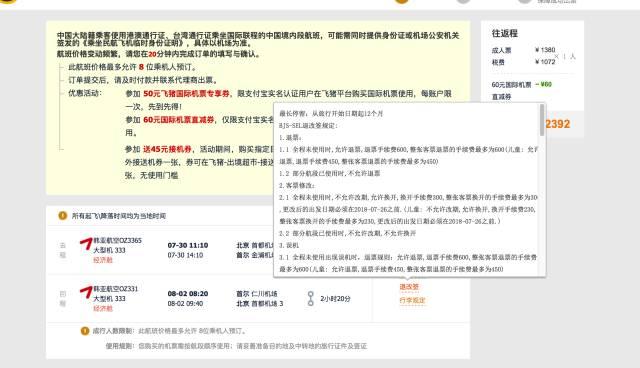This screenshot has width=640, height=368.
Task: Click the orange total price 2392
Action: [558, 124]
